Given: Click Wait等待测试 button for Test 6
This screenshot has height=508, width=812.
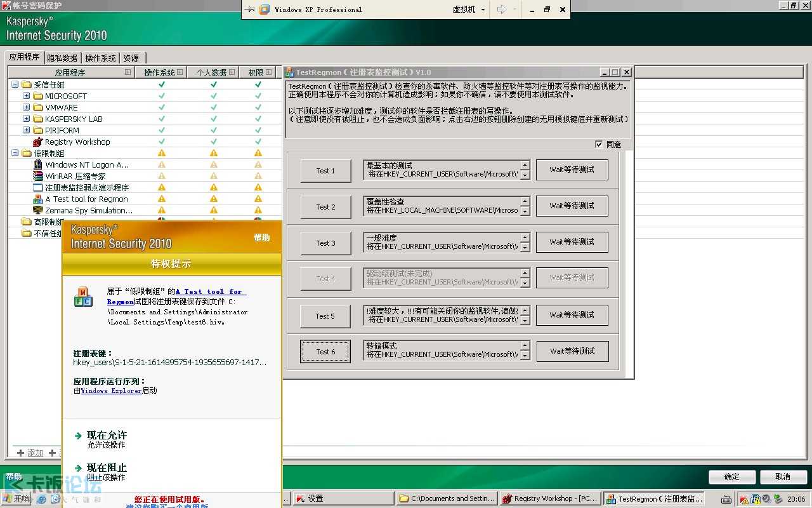Looking at the screenshot, I should coord(572,351).
